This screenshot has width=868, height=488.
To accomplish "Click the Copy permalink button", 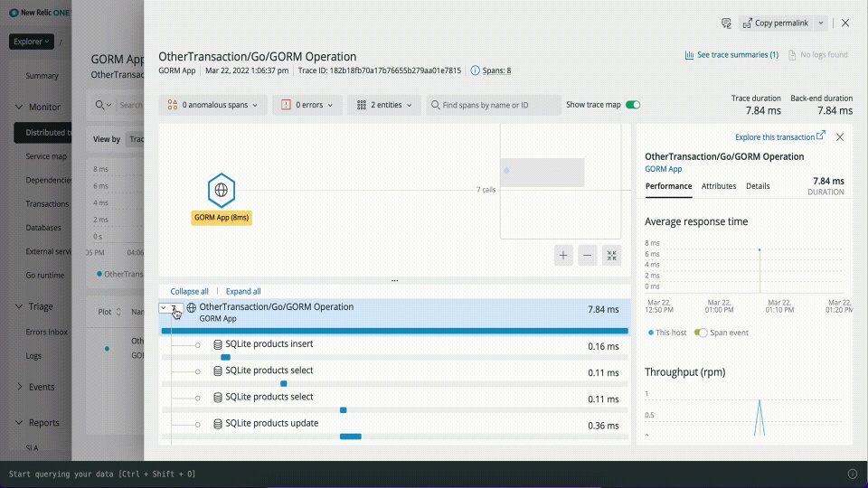I will 776,23.
